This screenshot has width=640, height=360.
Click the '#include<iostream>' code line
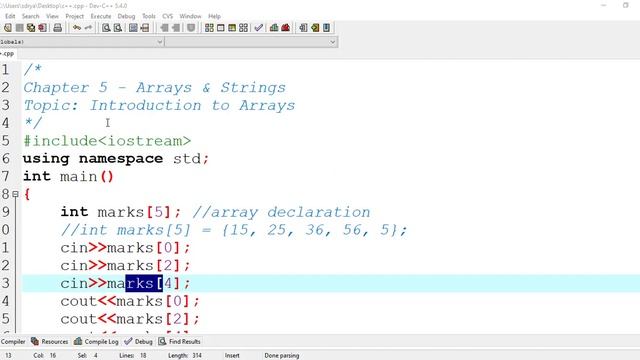tap(107, 141)
